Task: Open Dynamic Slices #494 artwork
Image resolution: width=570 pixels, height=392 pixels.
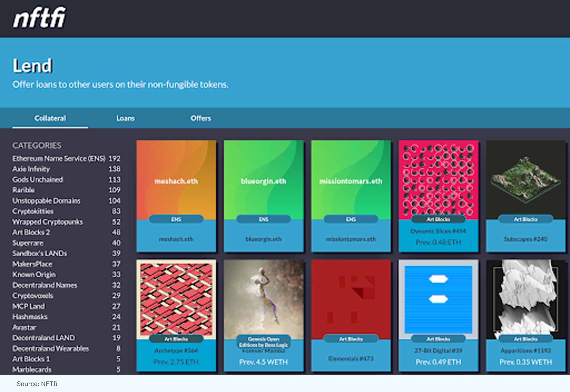Action: [x=438, y=196]
